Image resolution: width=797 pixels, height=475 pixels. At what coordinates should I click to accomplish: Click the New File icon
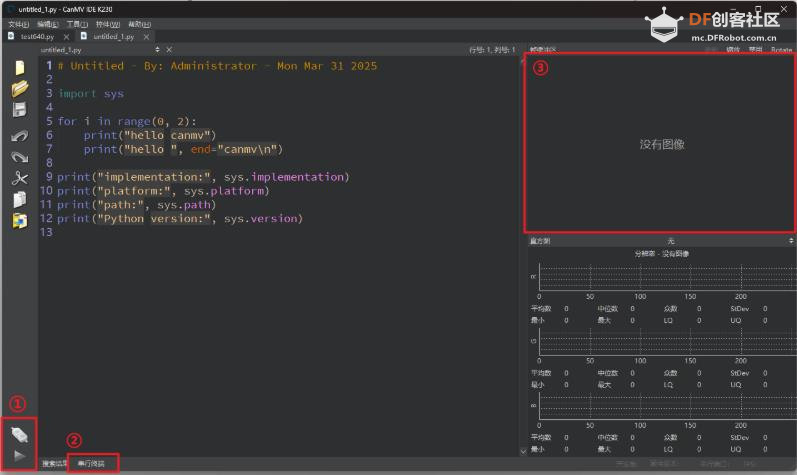(x=19, y=68)
